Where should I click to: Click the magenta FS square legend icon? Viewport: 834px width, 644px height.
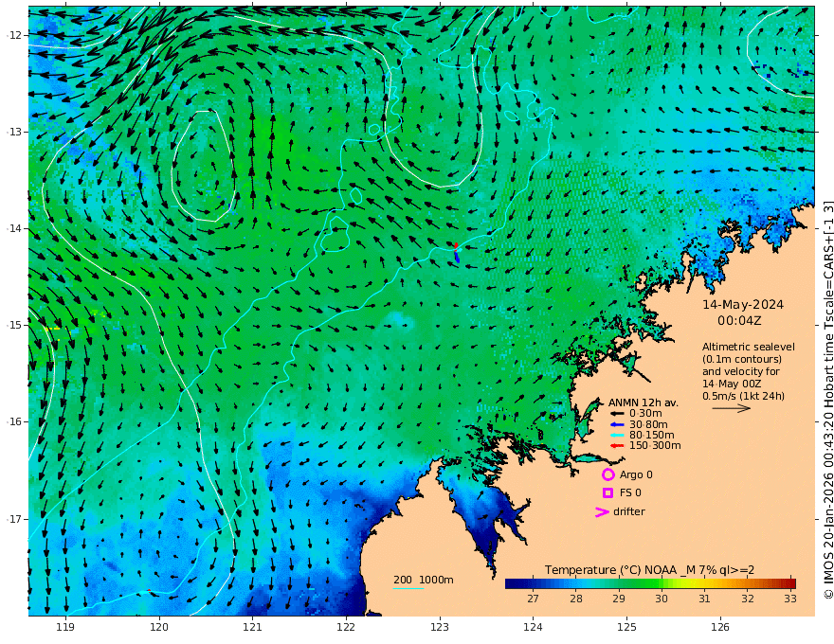(x=607, y=492)
